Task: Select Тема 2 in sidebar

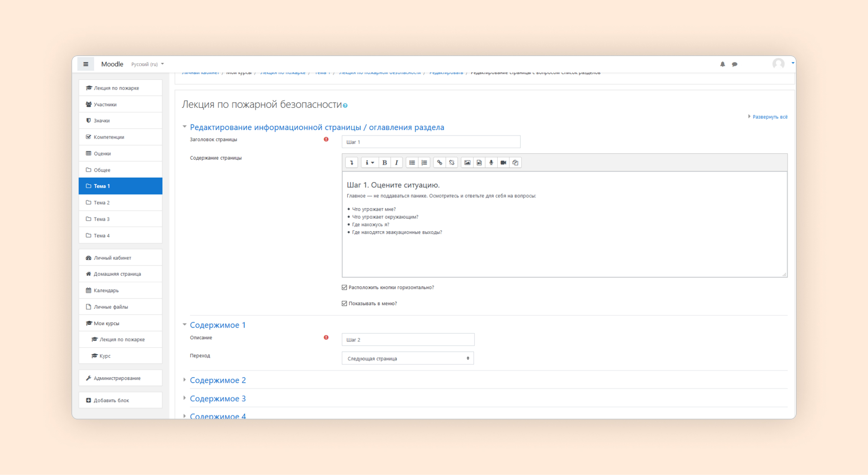Action: [120, 202]
